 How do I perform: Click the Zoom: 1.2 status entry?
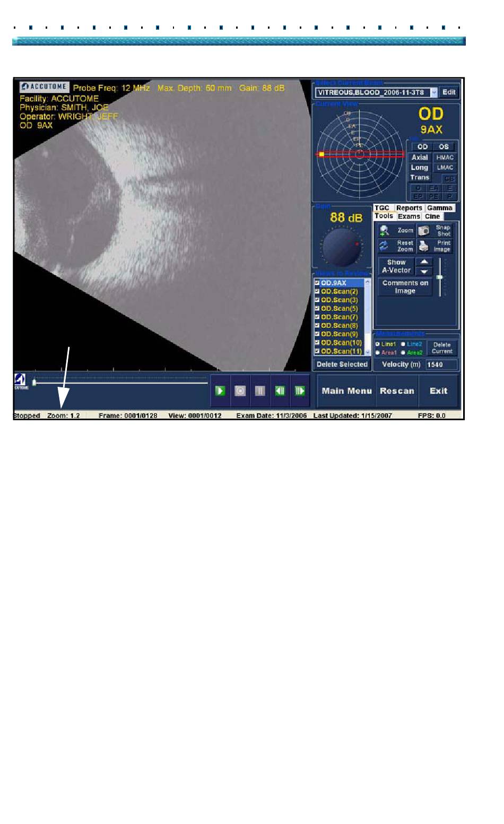click(64, 415)
